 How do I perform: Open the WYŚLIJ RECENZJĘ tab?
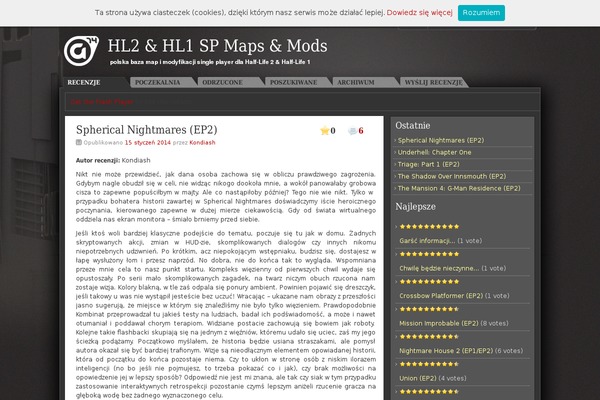[x=434, y=82]
